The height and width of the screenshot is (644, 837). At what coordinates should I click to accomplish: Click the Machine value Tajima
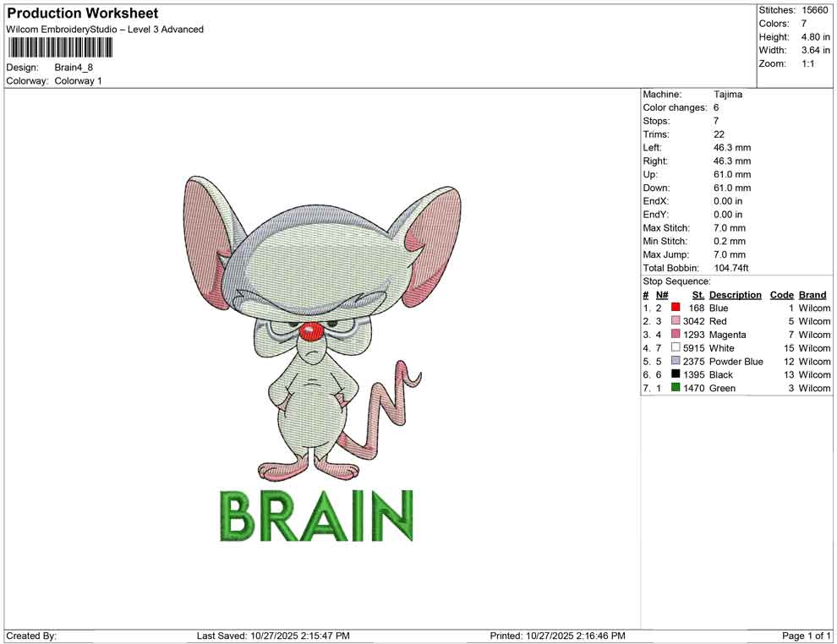728,94
